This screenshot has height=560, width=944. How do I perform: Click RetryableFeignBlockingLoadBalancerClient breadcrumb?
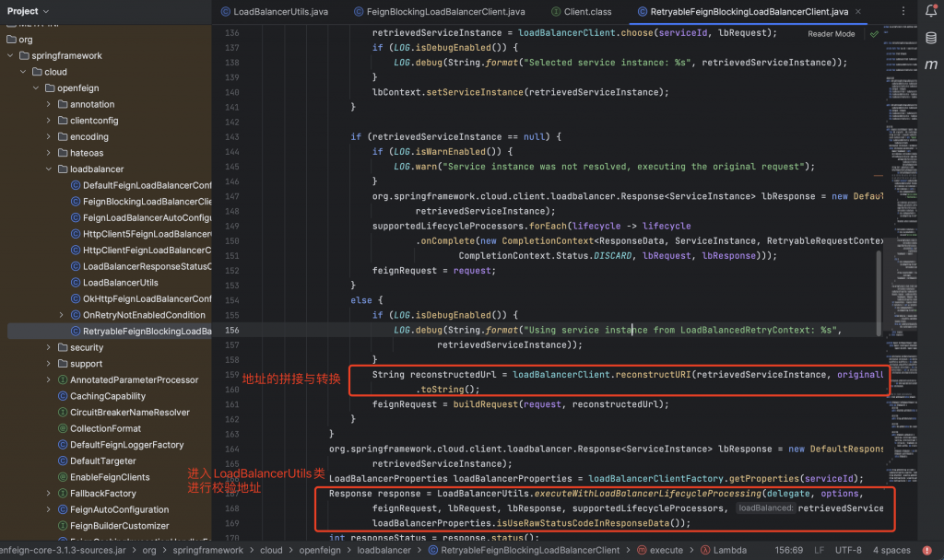click(x=524, y=551)
